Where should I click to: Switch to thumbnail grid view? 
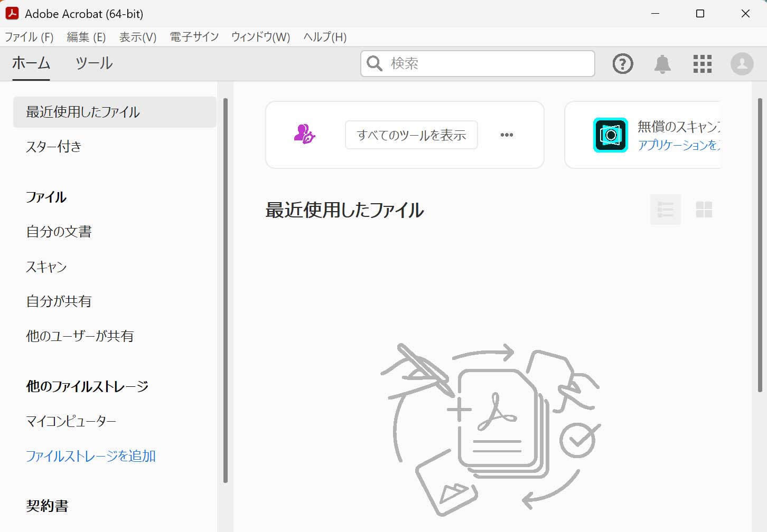(x=704, y=210)
